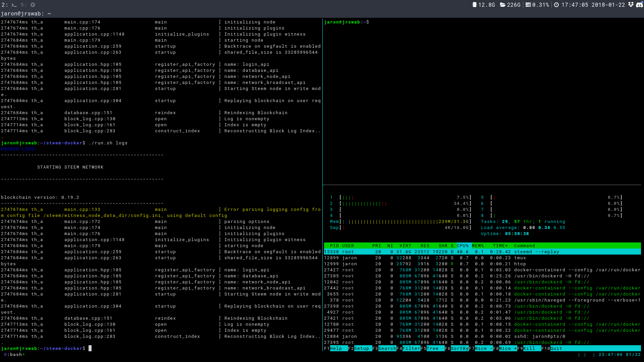Click the Tasks count line in htop
Viewport: 644px width, 362px height.
tap(523, 222)
